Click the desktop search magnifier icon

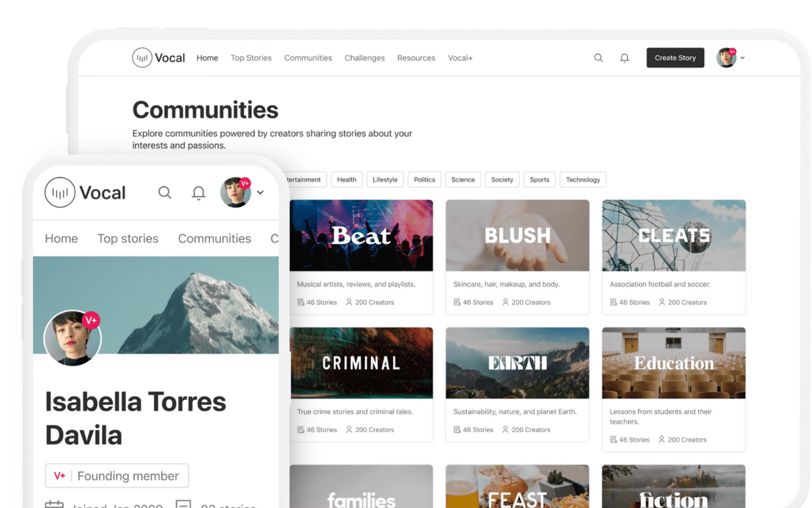point(598,58)
